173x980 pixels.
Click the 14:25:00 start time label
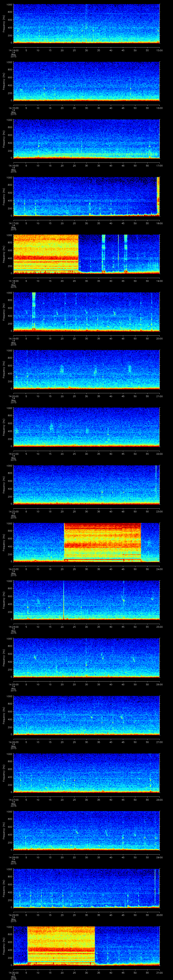pos(13,684)
